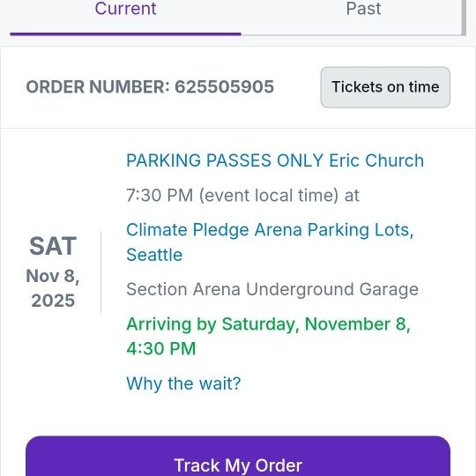Click the Why the wait? link
Image resolution: width=476 pixels, height=476 pixels.
[x=183, y=383]
